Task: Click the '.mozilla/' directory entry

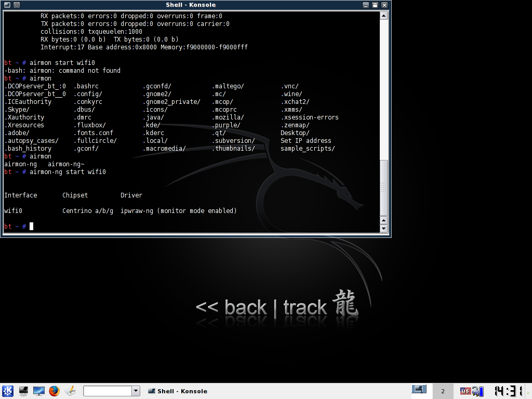Action: click(228, 117)
